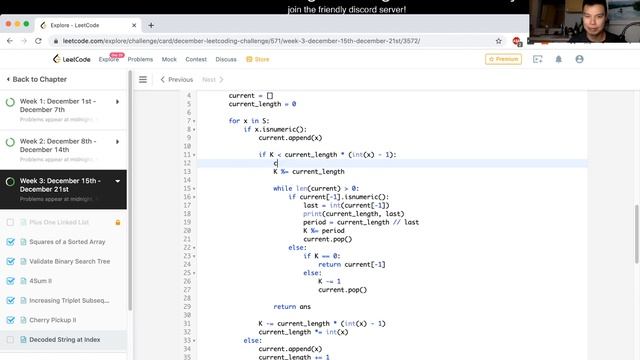Click the Premium button
This screenshot has width=640, height=360.
pyautogui.click(x=503, y=59)
